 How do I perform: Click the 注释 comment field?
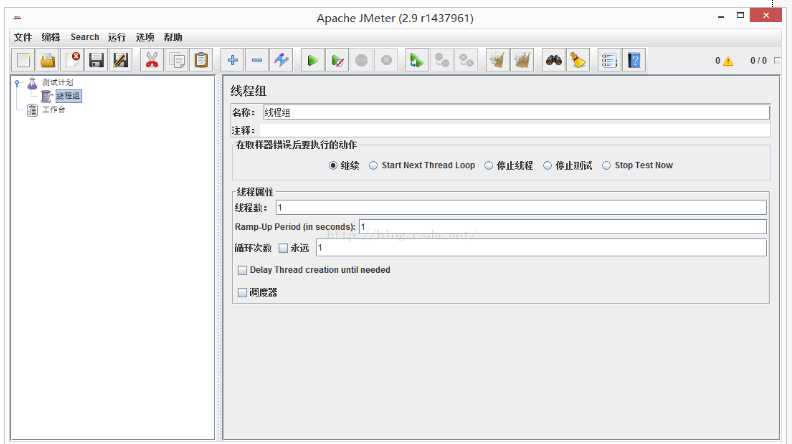[x=514, y=130]
